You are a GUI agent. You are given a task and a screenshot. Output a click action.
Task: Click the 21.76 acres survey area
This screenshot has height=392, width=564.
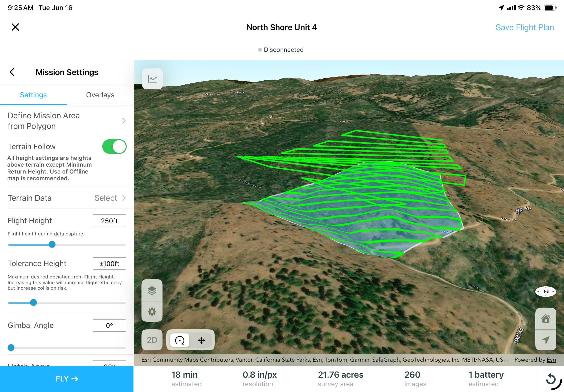pos(341,379)
